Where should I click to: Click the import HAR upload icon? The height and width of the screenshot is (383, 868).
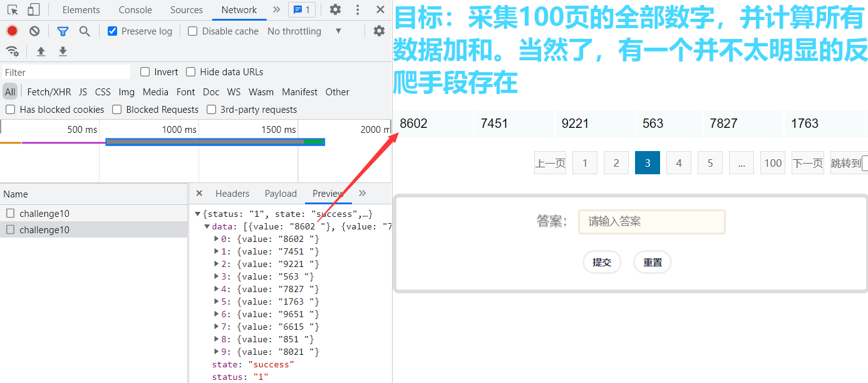coord(41,51)
